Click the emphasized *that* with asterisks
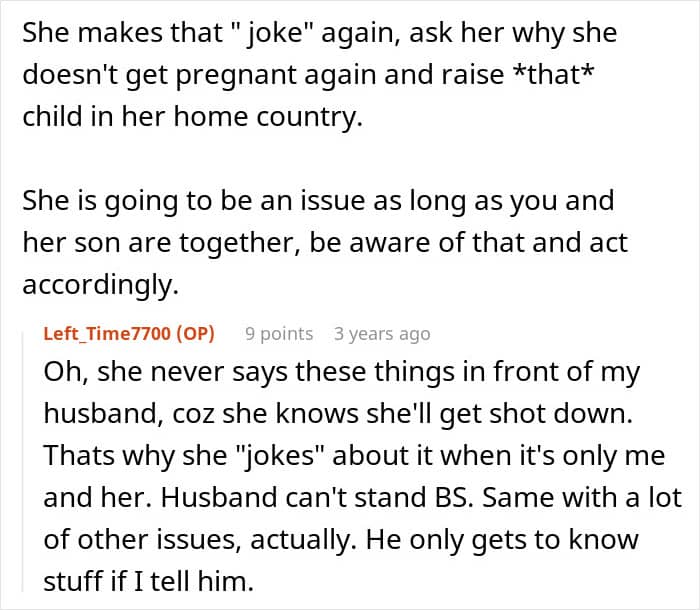 click(553, 74)
